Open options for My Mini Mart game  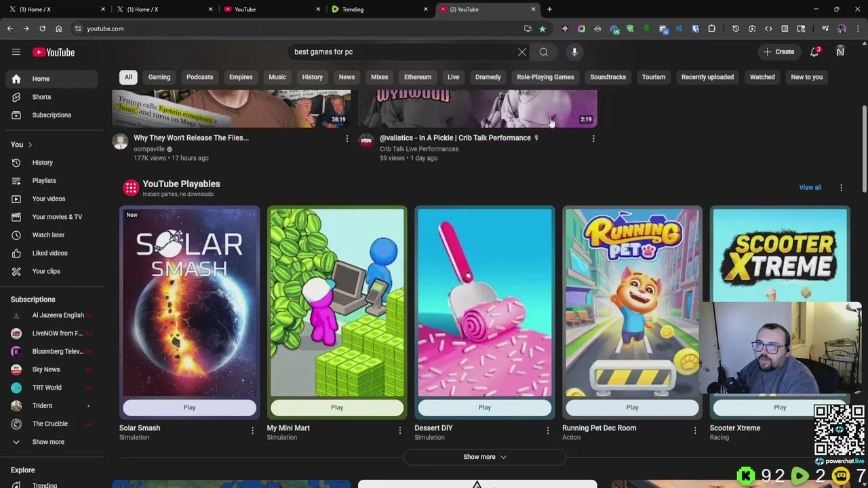(x=400, y=430)
